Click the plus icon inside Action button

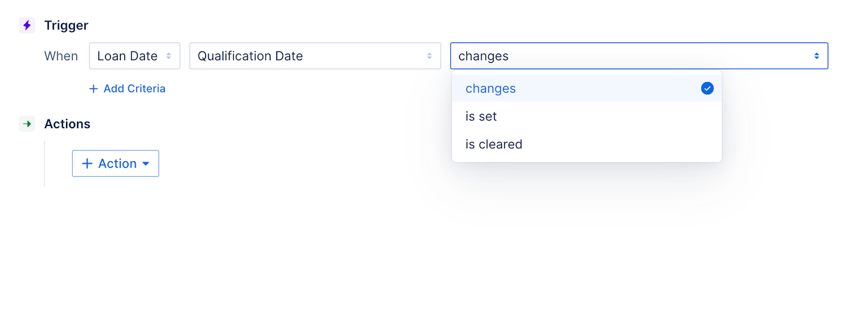pos(87,163)
